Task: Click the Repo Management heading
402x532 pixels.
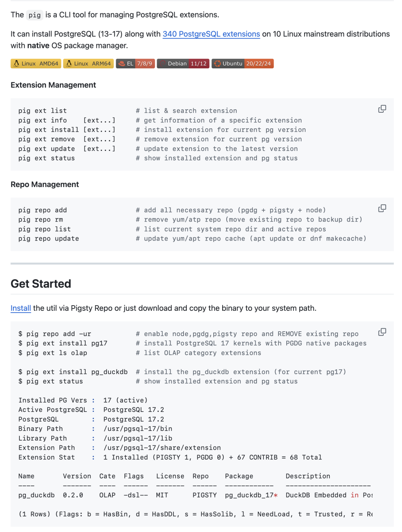Action: (45, 184)
